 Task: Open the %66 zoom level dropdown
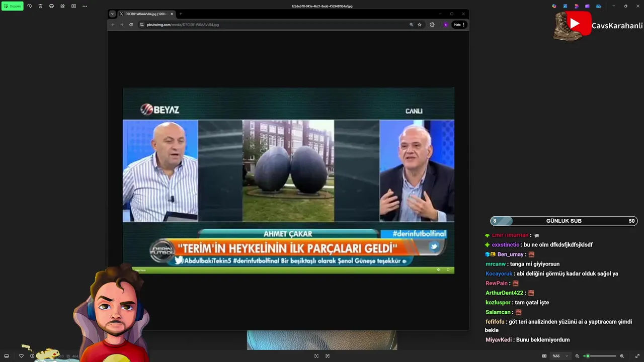[560, 356]
